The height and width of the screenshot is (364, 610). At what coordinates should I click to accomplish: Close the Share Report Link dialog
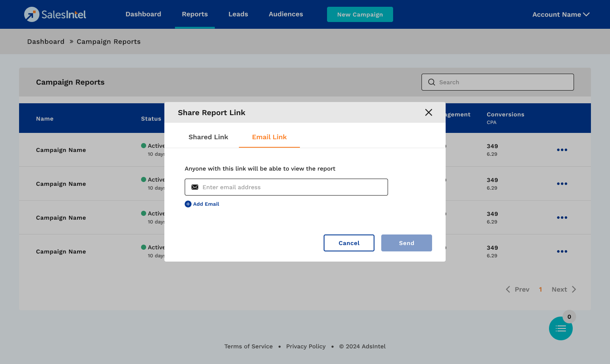429,112
